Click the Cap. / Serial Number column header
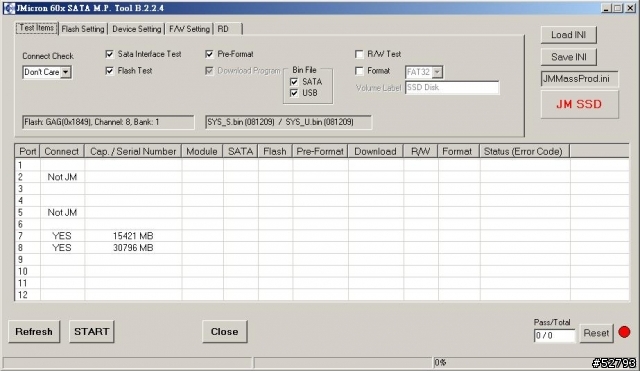 (x=133, y=151)
